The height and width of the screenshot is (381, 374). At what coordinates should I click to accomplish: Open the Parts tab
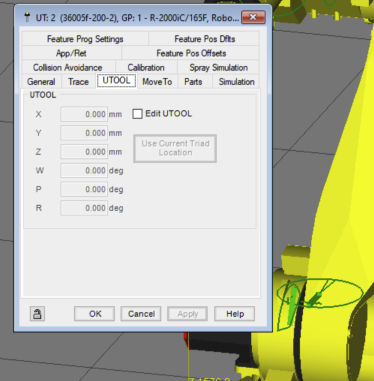click(x=193, y=82)
